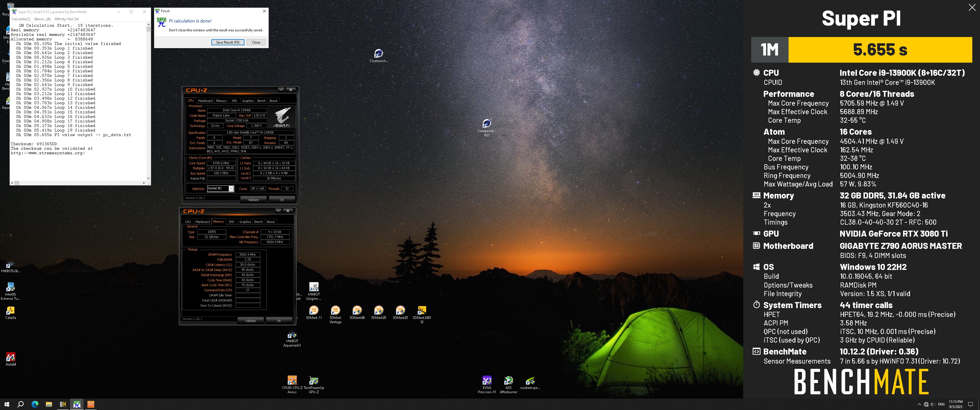Click the BenchMate taskbar icon

pyautogui.click(x=63, y=404)
